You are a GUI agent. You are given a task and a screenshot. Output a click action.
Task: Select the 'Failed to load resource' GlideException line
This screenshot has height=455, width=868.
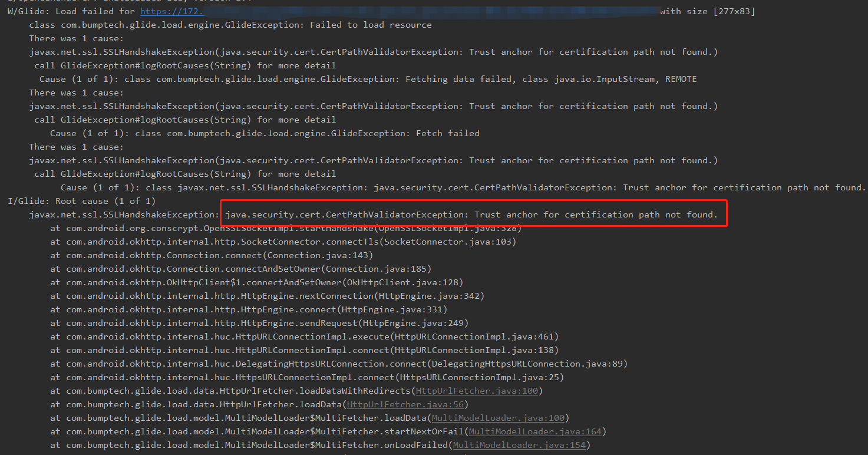pos(230,25)
